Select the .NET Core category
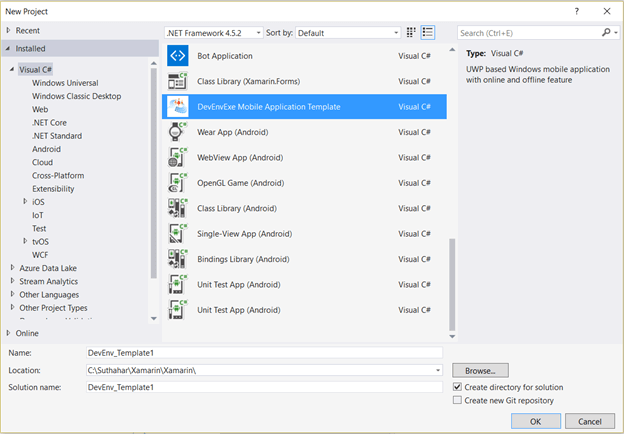 49,123
